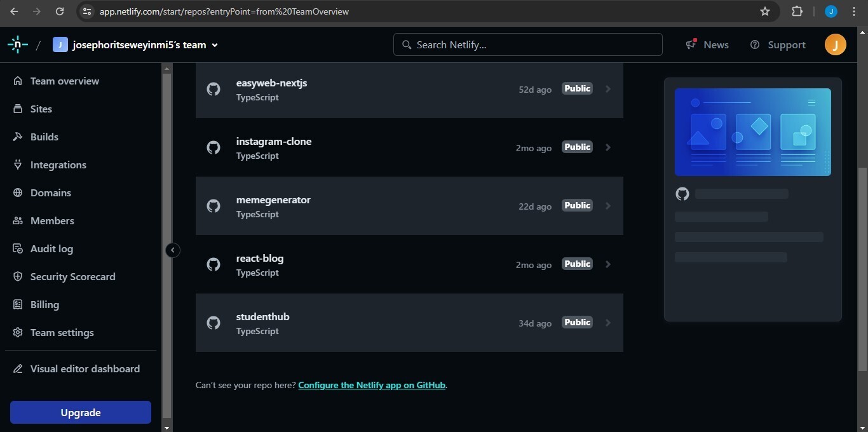The image size is (868, 432).
Task: Open the News megaphone icon
Action: pyautogui.click(x=691, y=44)
